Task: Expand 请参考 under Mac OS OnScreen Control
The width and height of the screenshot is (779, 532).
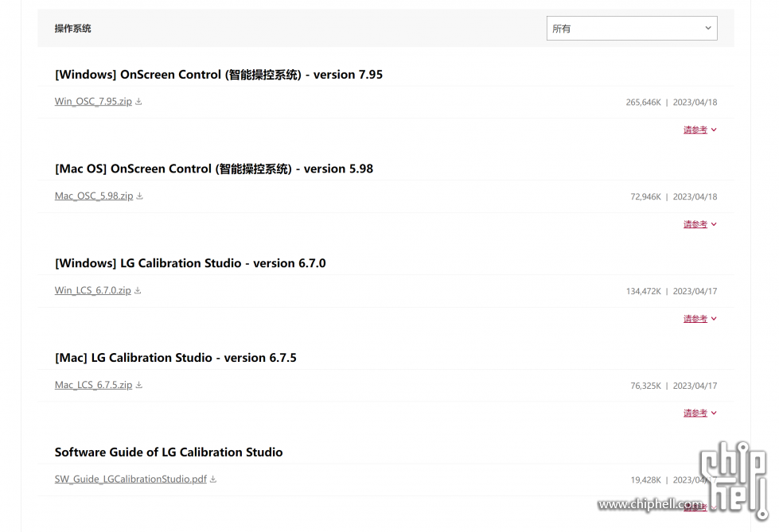Action: point(700,224)
